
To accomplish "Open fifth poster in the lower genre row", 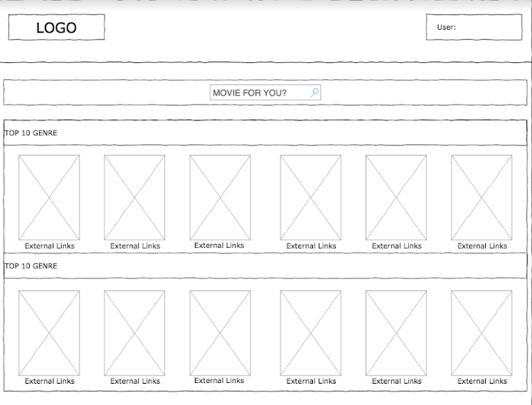I will point(396,333).
